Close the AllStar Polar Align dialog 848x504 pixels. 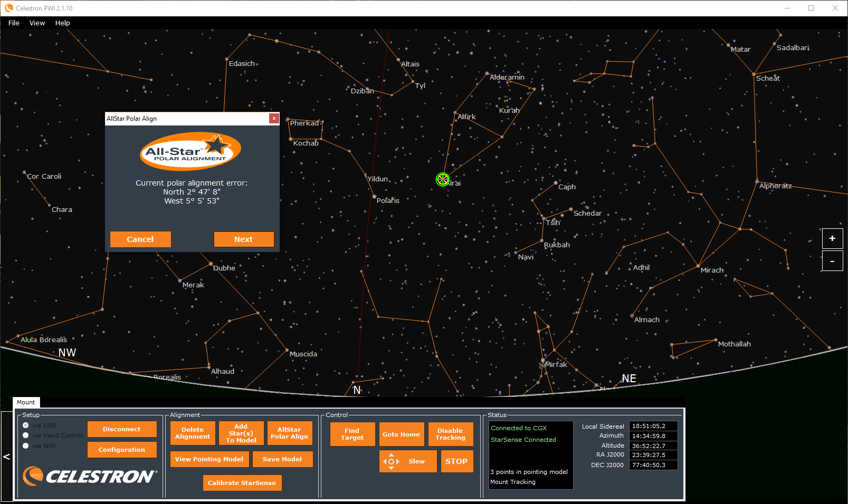pos(274,119)
